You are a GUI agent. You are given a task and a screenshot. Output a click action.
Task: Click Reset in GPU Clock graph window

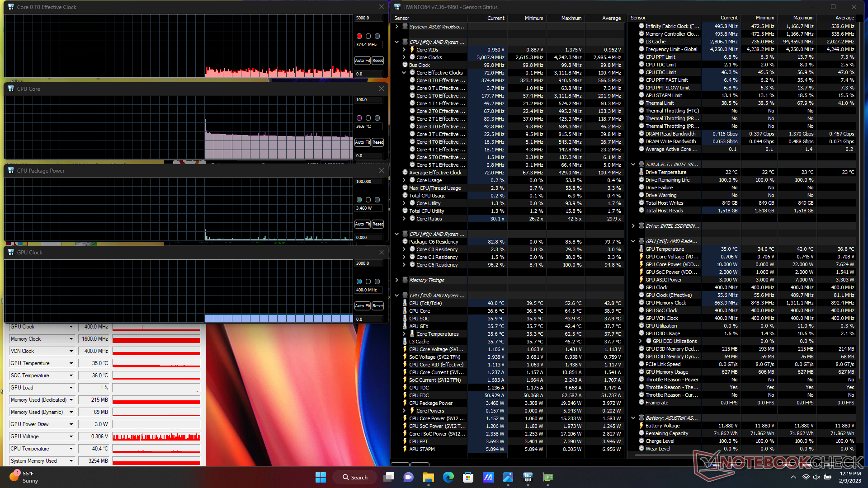(377, 306)
